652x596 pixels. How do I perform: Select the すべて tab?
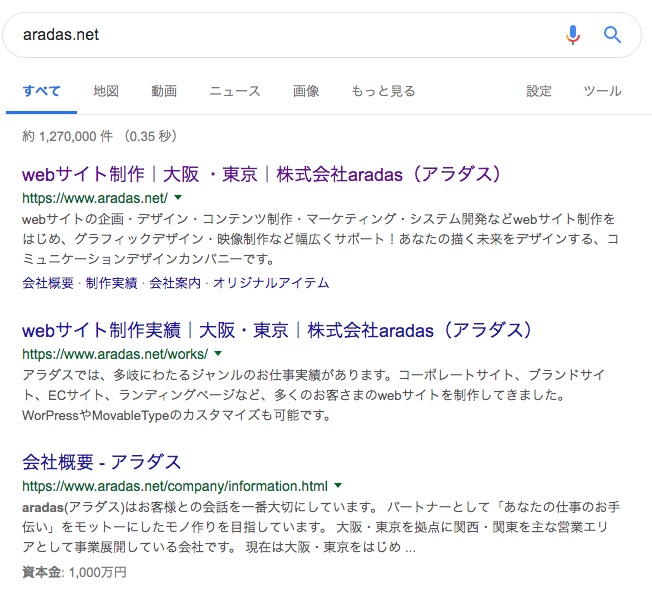coord(41,91)
